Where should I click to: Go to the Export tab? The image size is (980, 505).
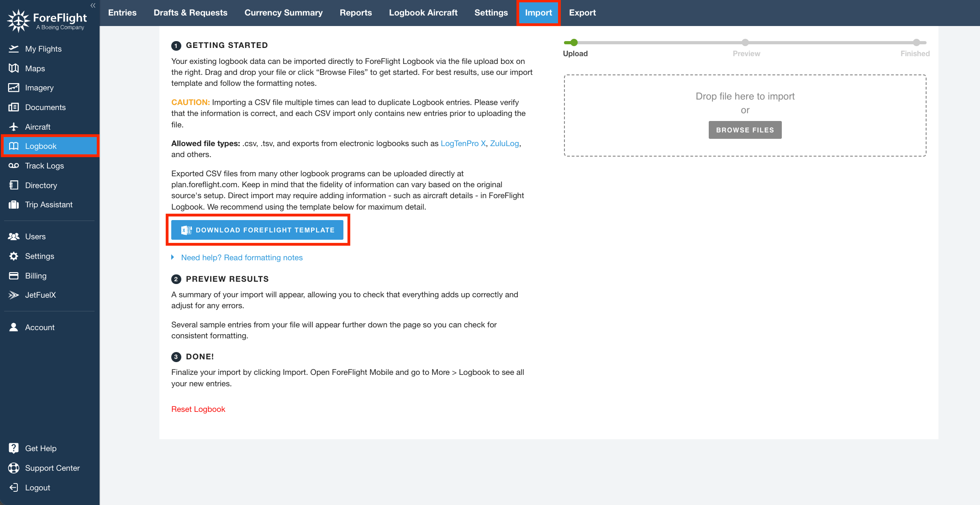(582, 13)
